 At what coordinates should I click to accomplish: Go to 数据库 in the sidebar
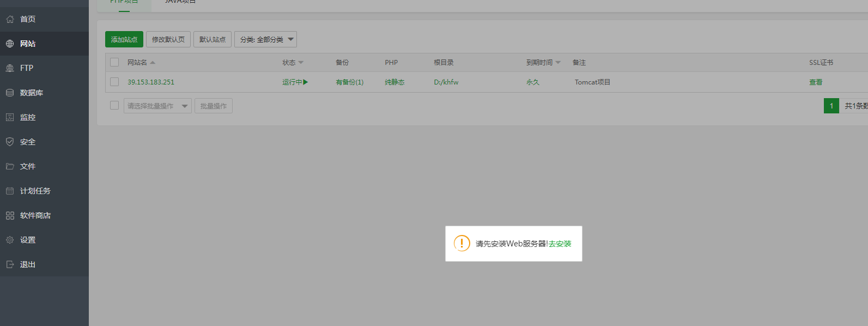coord(44,93)
